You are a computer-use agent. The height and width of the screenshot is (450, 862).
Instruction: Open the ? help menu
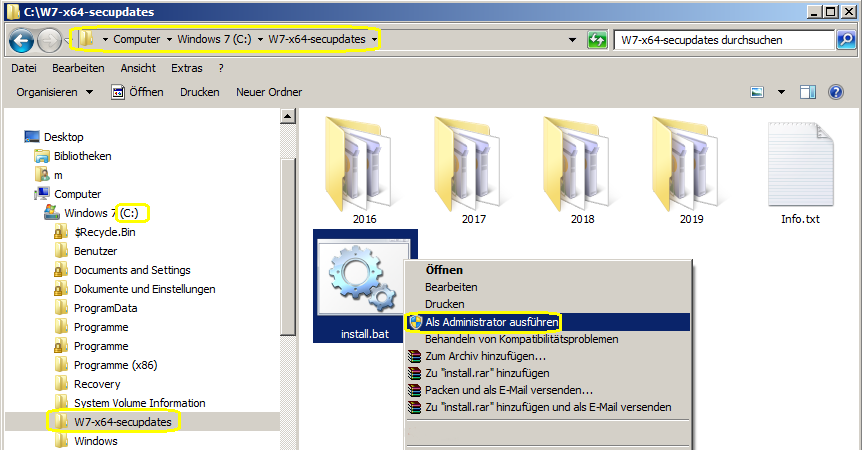[221, 68]
